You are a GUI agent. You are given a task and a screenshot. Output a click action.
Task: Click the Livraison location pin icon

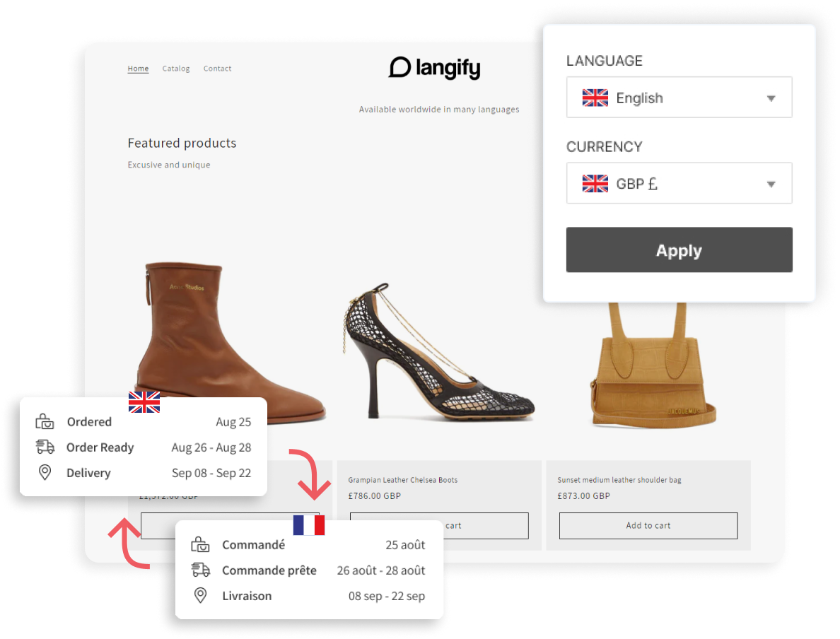click(x=201, y=595)
